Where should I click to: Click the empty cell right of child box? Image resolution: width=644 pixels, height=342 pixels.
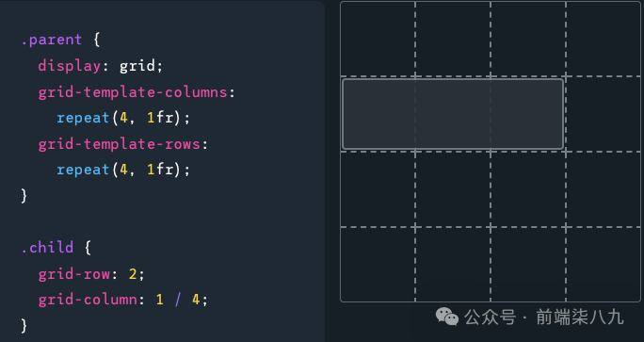coord(603,114)
